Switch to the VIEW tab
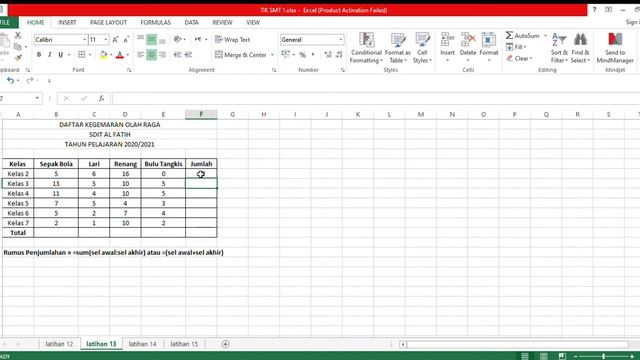The height and width of the screenshot is (360, 640). (x=253, y=22)
